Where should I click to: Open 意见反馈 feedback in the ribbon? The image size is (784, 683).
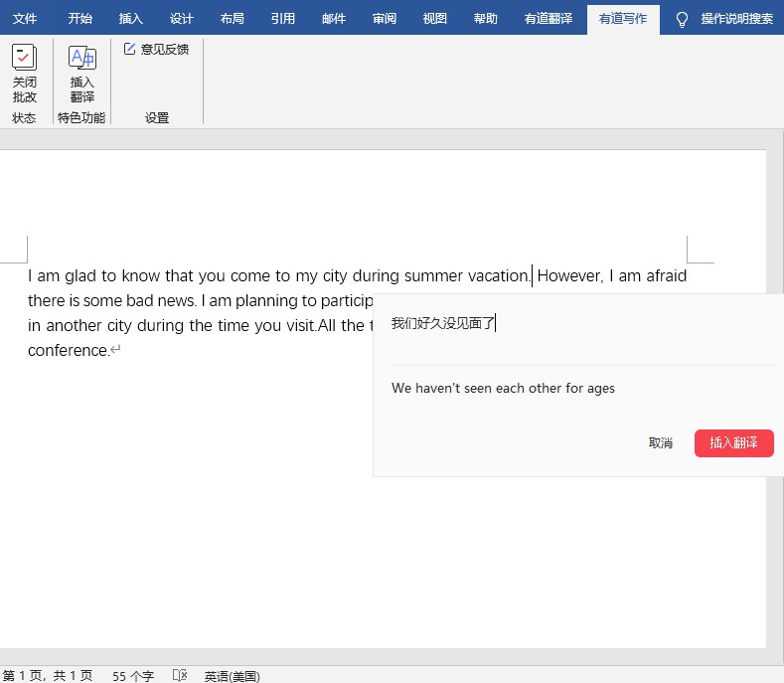click(156, 49)
